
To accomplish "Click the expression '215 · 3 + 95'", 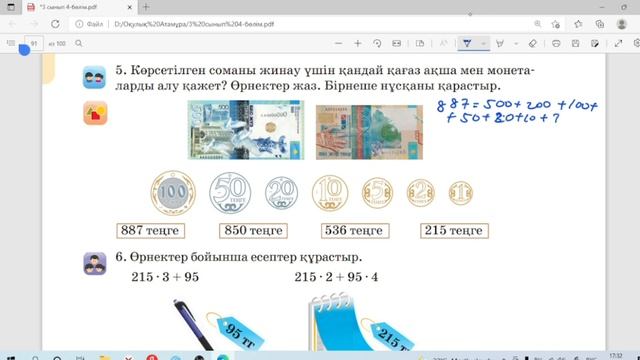I will pyautogui.click(x=165, y=277).
